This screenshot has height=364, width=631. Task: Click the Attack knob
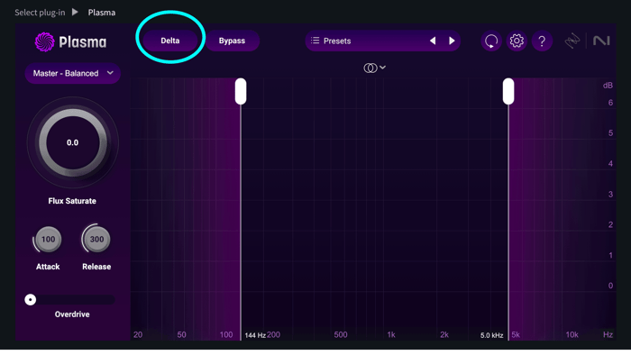[x=48, y=240]
